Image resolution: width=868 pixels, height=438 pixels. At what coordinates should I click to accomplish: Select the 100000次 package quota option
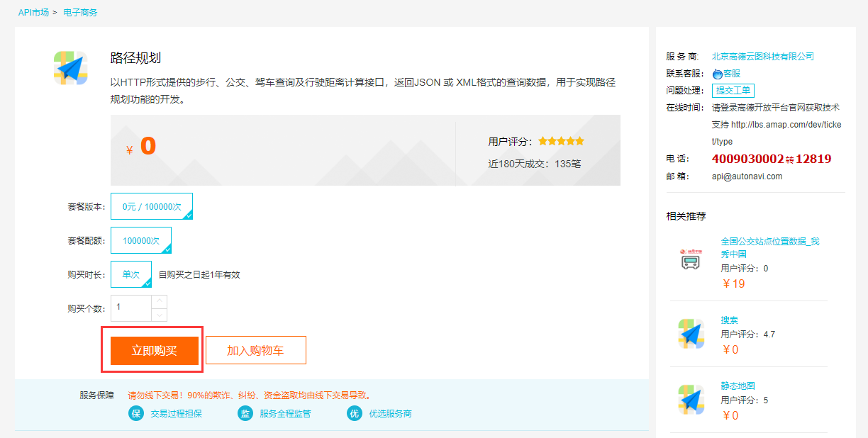point(141,240)
